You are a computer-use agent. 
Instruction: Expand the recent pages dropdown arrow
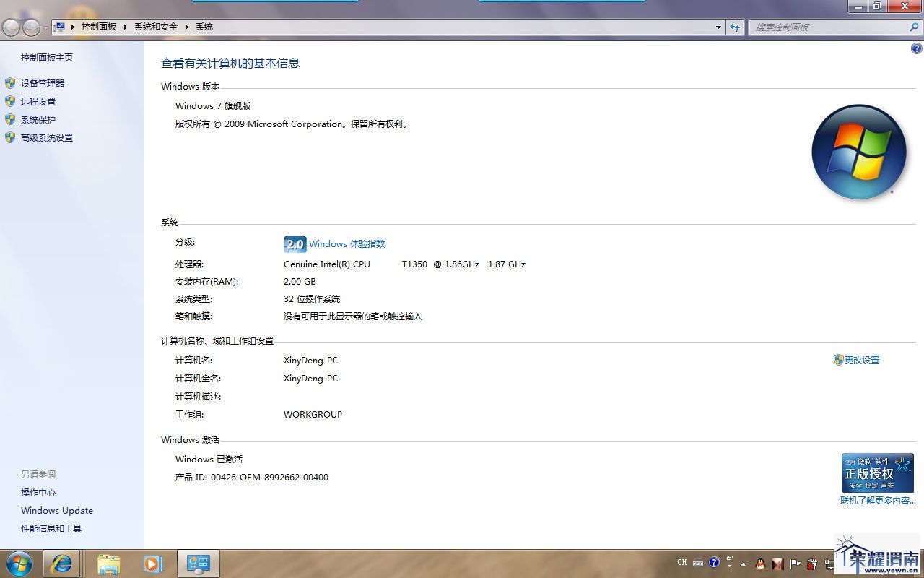46,27
